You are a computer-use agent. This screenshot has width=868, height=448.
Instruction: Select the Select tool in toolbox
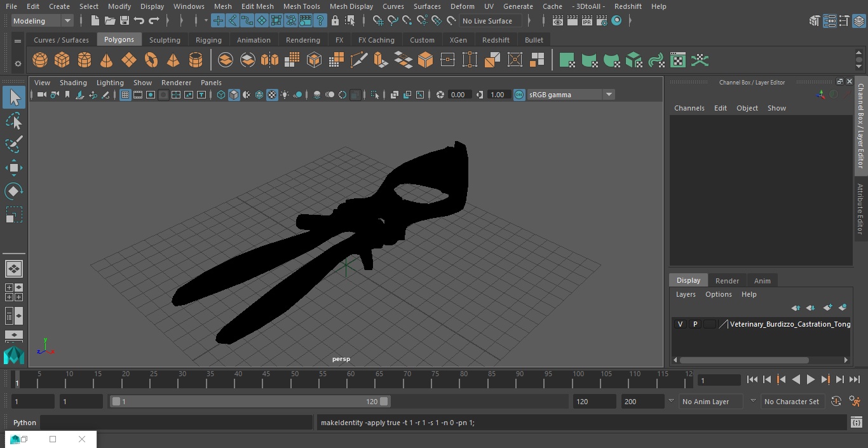pos(14,97)
